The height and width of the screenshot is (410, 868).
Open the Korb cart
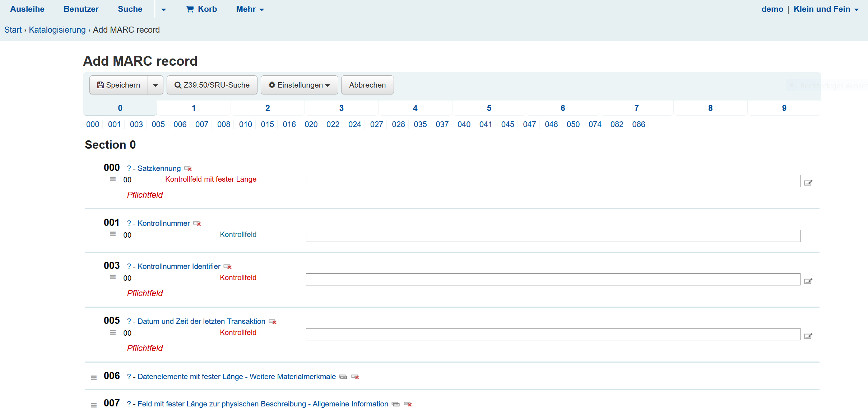(x=201, y=9)
